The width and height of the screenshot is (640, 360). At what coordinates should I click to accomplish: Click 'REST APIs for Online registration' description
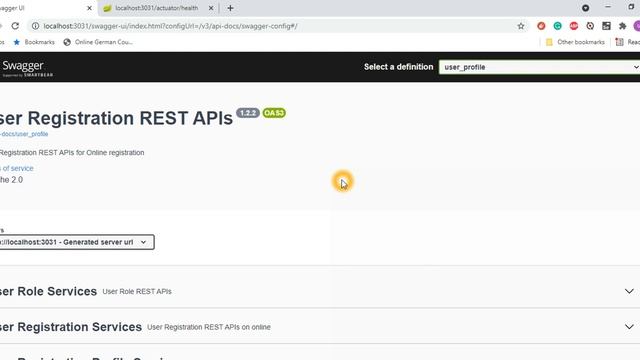point(72,153)
